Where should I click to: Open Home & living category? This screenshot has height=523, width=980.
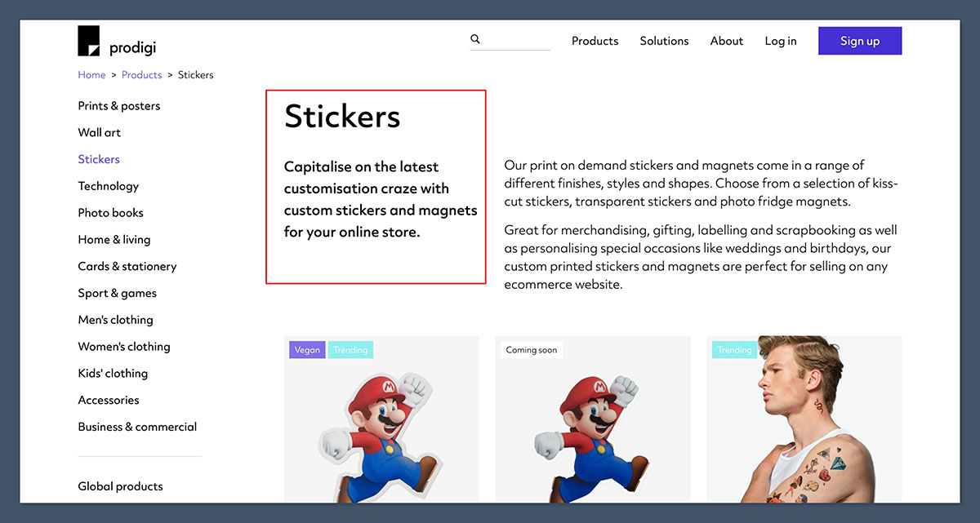click(114, 240)
